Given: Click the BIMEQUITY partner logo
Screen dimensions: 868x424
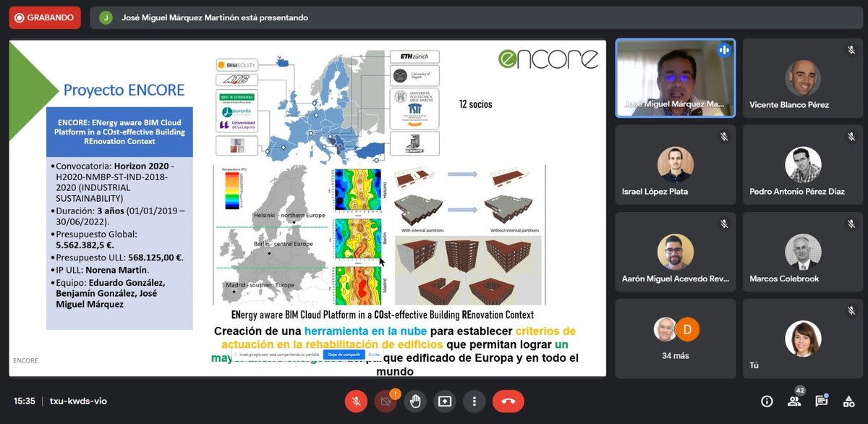Looking at the screenshot, I should (236, 65).
